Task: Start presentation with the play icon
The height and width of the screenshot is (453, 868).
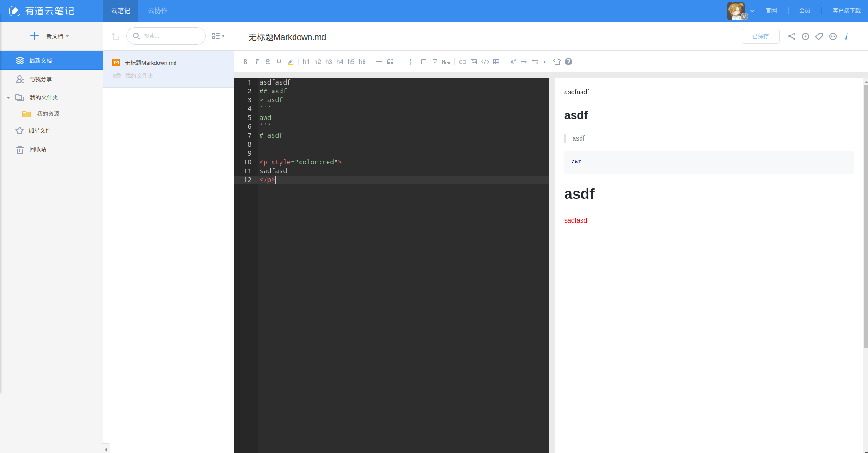Action: tap(805, 36)
